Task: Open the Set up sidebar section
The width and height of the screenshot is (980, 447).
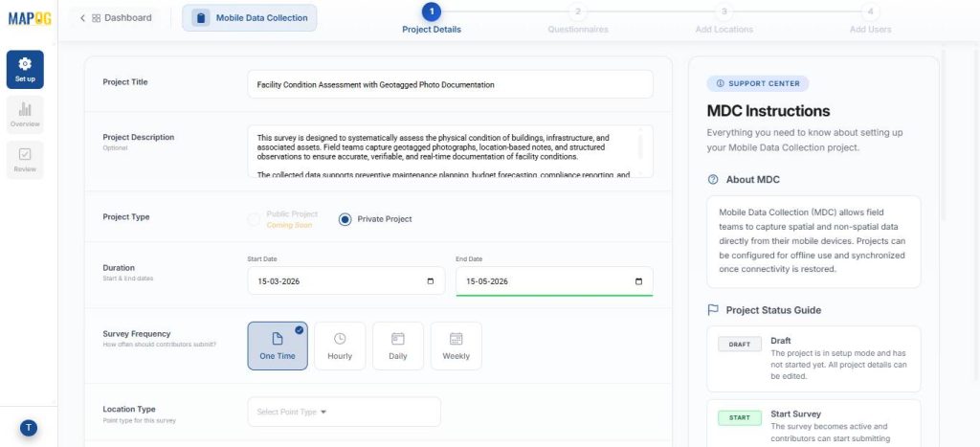Action: click(x=25, y=69)
